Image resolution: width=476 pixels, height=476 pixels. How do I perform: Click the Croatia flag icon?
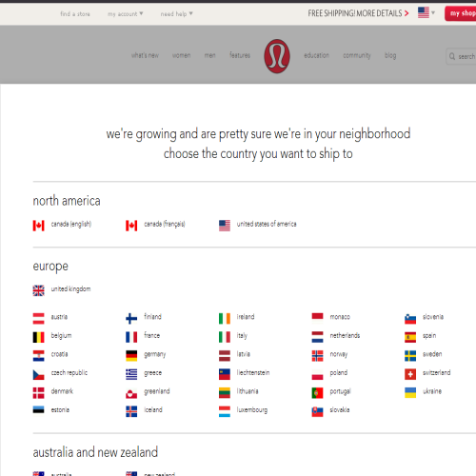tap(39, 356)
